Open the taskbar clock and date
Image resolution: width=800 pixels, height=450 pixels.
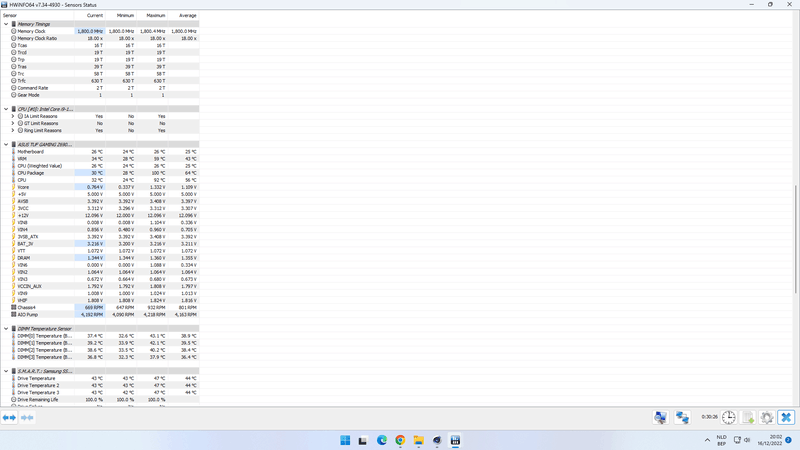[769, 440]
